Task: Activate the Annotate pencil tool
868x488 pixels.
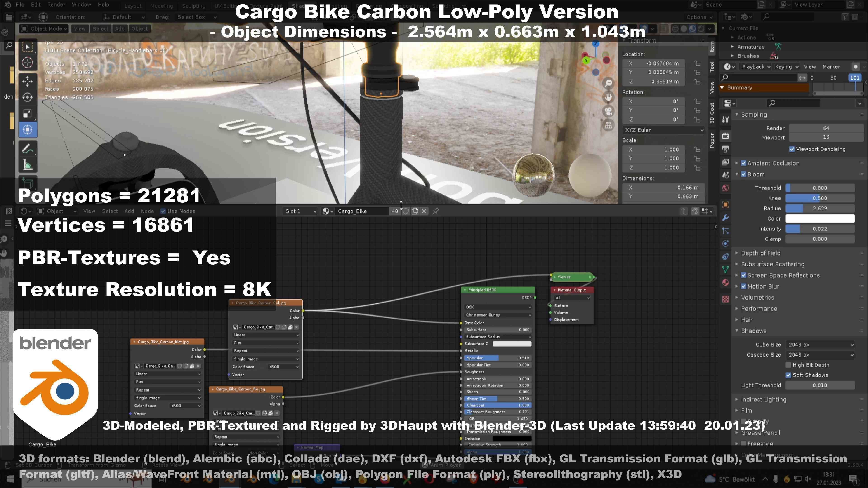Action: [x=27, y=148]
